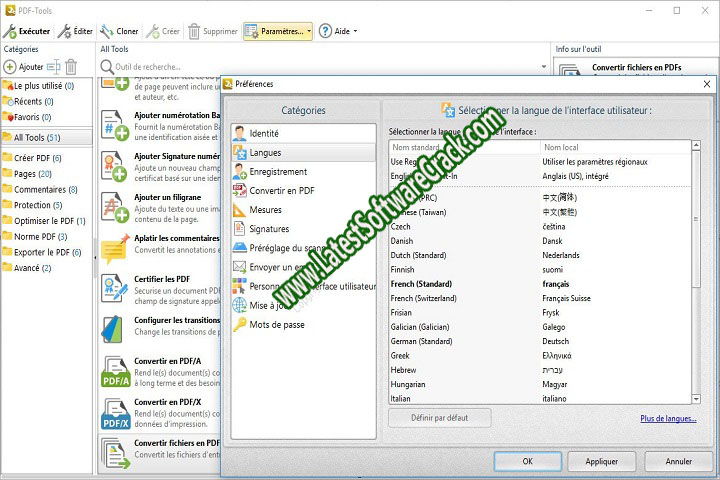
Task: Select Langues in Preferences categories
Action: (303, 152)
